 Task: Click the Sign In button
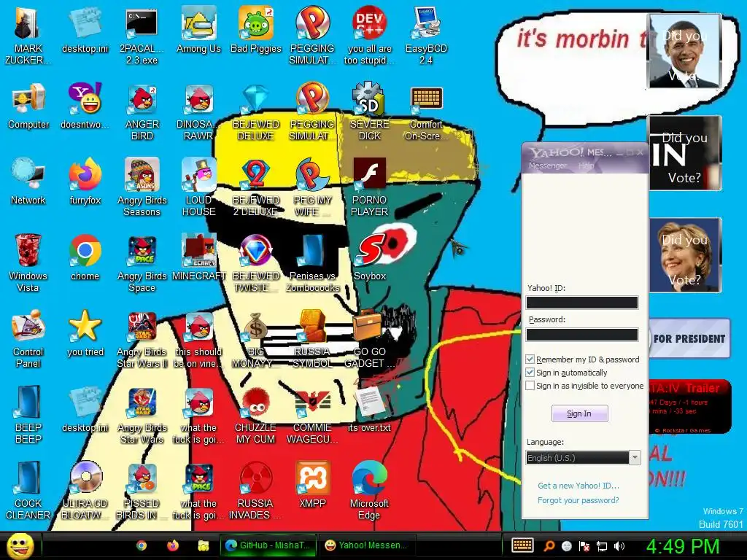click(579, 413)
